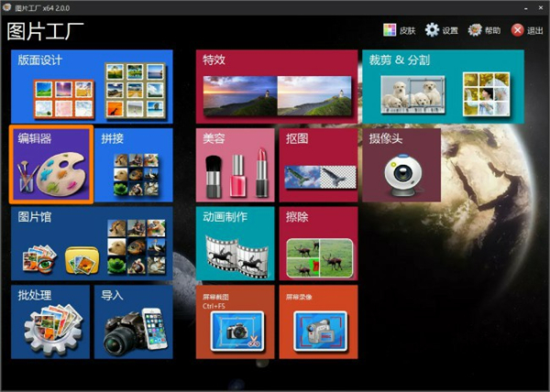The image size is (550, 392).
Task: Start 屏幕截图 screen capture tile
Action: (235, 322)
